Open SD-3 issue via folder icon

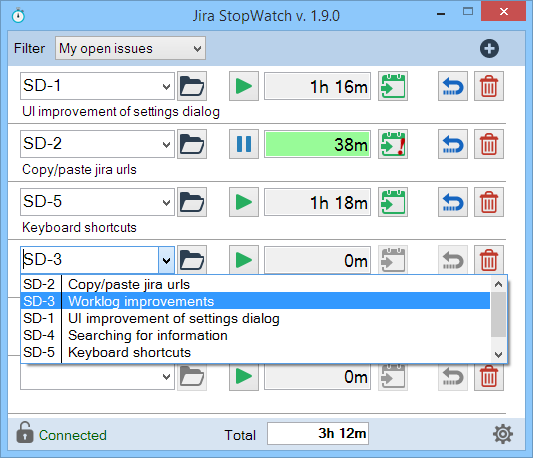coord(192,260)
